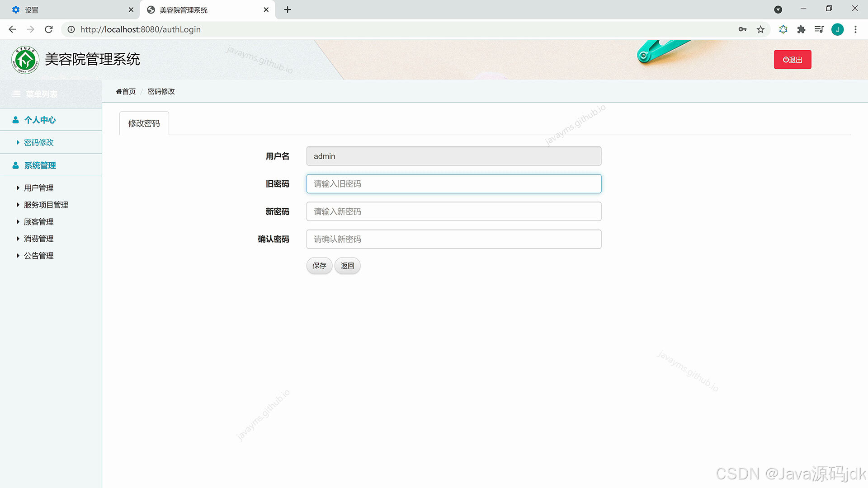Expand the 个人中心 menu section
868x488 pixels.
(x=51, y=120)
